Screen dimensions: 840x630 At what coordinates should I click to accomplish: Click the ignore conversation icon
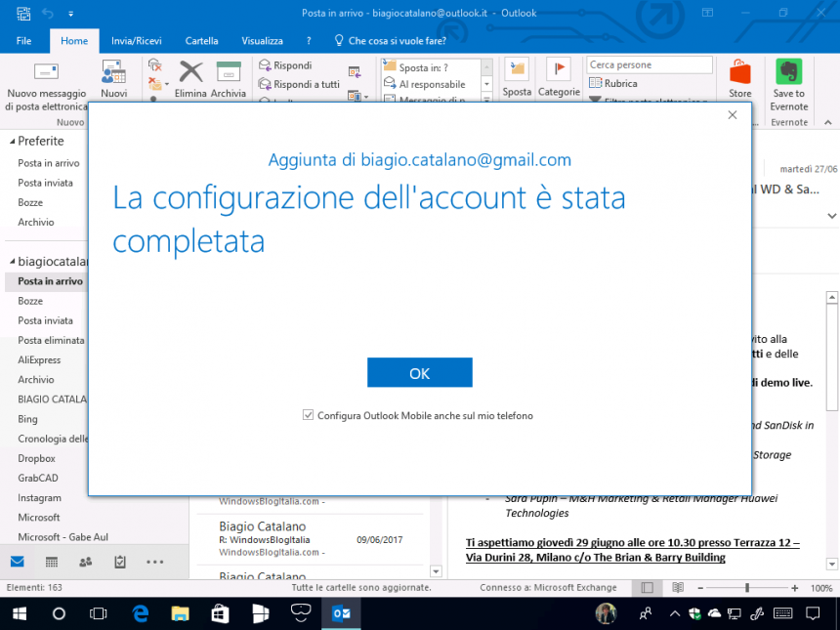(x=154, y=65)
